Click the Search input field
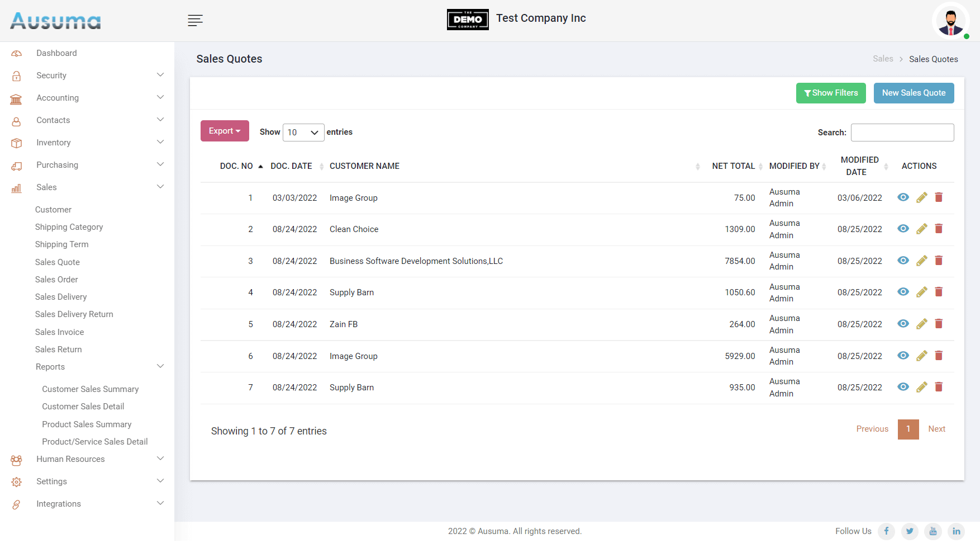Viewport: 980px width, 543px height. 902,133
